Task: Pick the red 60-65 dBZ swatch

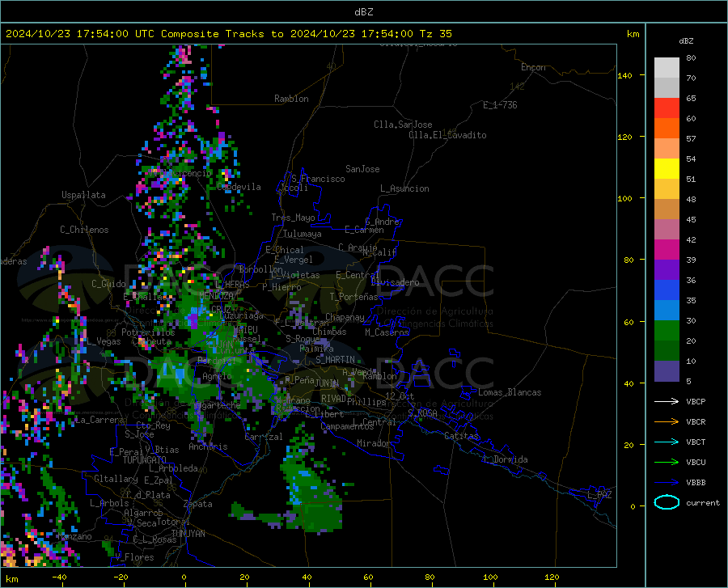Action: [x=667, y=108]
